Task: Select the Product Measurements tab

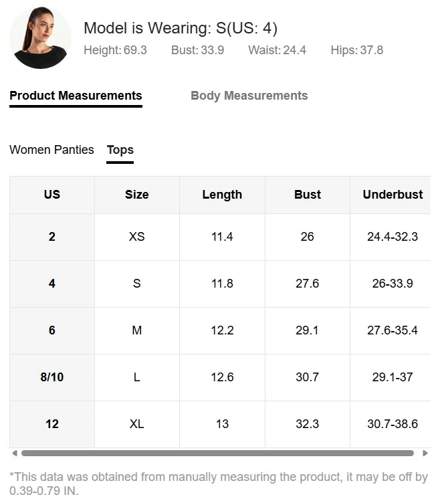Action: pos(76,96)
